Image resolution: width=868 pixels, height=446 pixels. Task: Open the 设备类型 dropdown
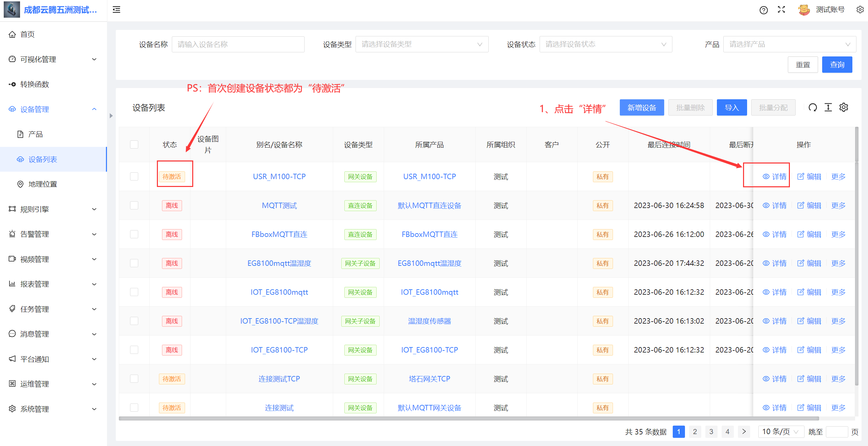pos(422,44)
